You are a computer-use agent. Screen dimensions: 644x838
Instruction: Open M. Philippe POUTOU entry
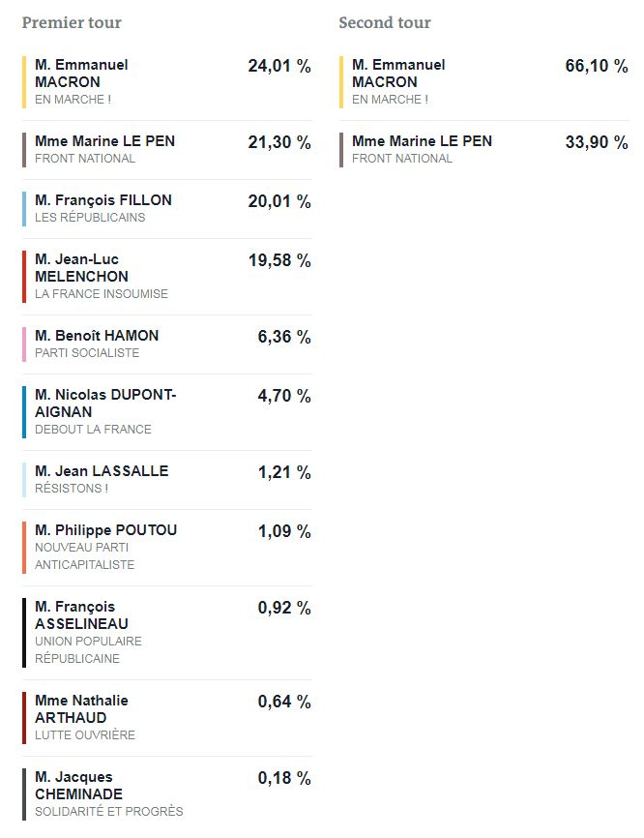point(105,530)
